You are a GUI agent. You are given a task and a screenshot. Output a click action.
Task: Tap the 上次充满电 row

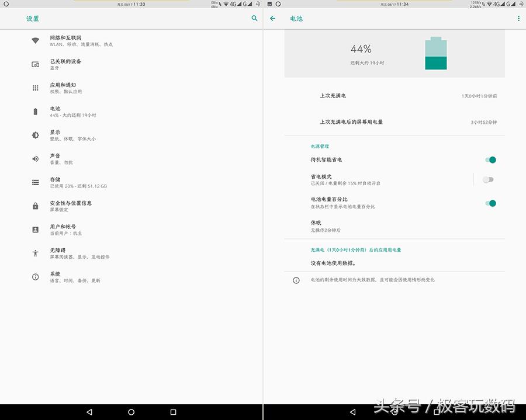click(x=394, y=96)
